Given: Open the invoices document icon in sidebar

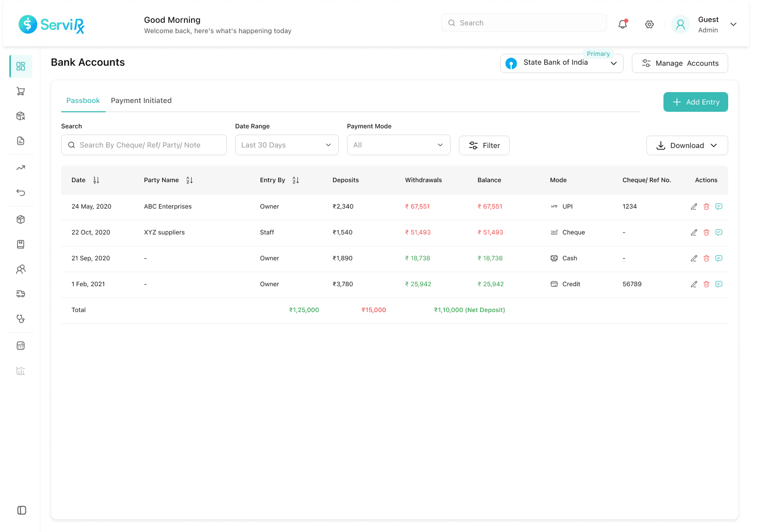Looking at the screenshot, I should coord(21,141).
